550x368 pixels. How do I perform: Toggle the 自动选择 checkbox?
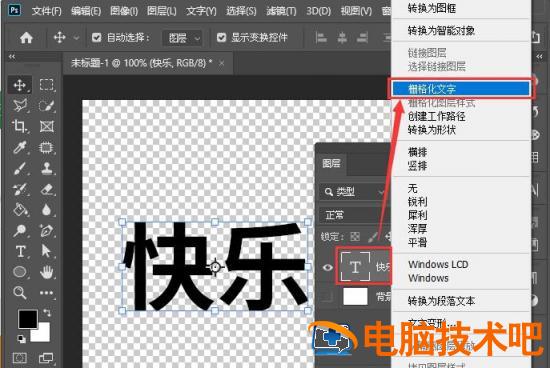(x=96, y=38)
